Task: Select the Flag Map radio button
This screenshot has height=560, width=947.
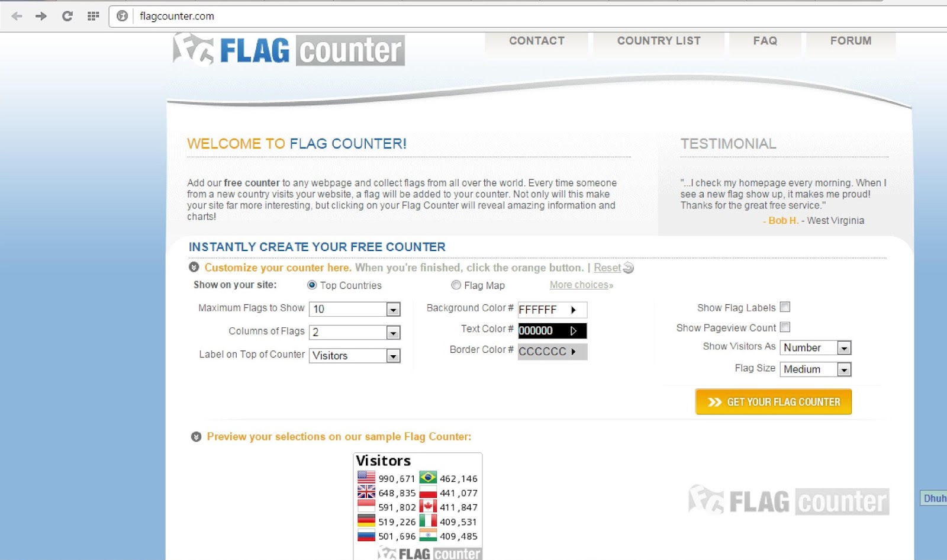Action: [456, 285]
